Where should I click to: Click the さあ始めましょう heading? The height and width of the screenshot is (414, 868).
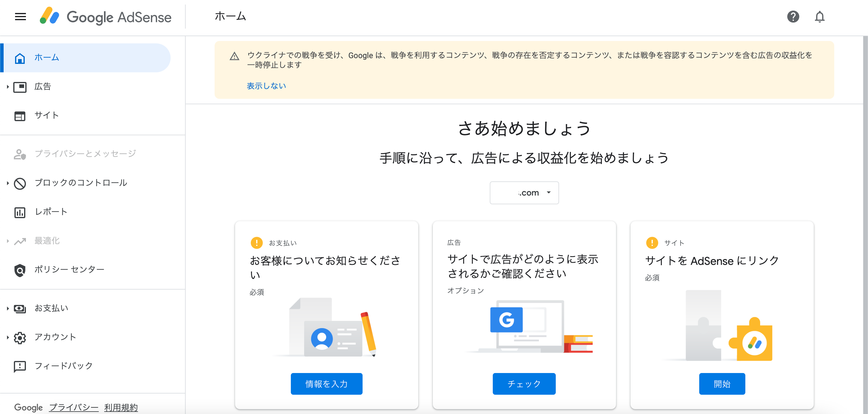(x=524, y=129)
